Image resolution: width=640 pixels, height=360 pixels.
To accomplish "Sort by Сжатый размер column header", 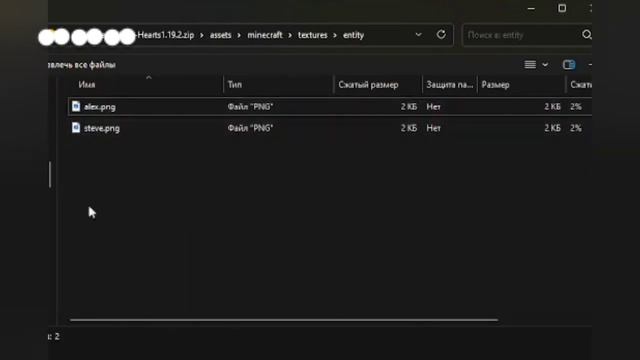I will [368, 85].
